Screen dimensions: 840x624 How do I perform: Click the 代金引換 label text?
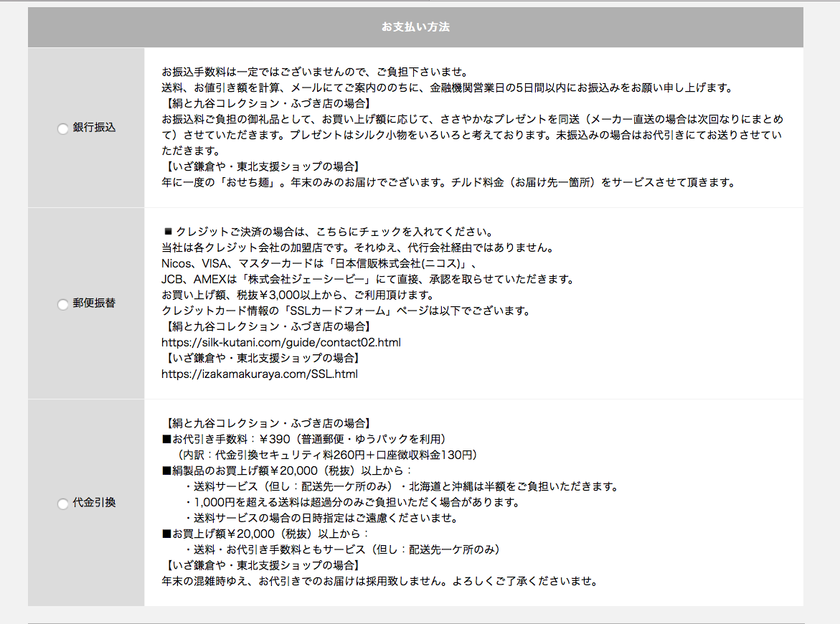click(x=94, y=503)
